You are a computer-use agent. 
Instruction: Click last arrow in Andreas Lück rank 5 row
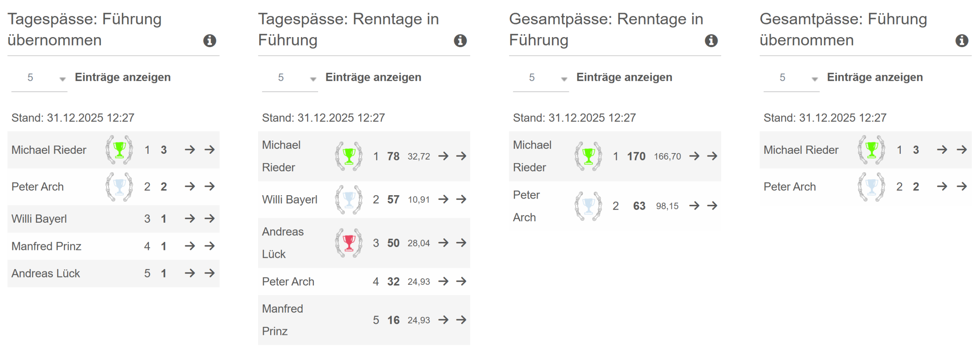click(209, 273)
